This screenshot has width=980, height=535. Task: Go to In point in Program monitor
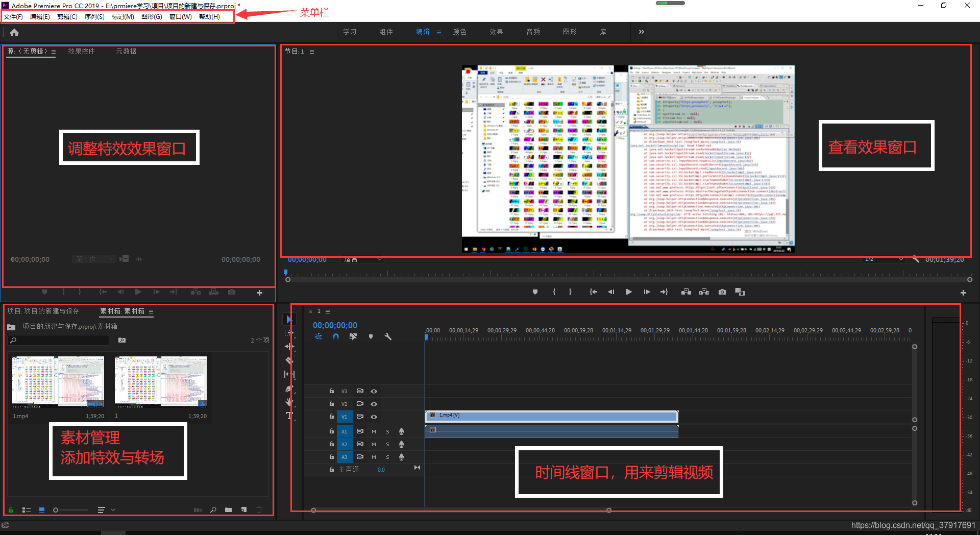pos(593,292)
